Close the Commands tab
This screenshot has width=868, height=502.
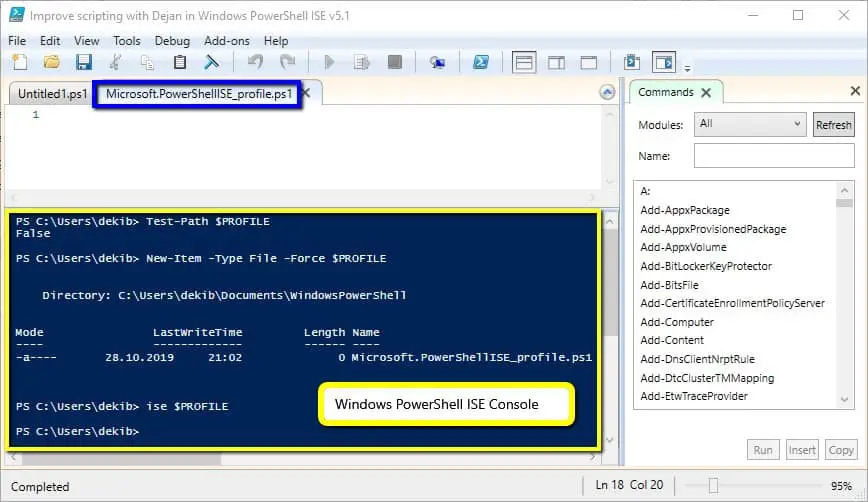(x=706, y=92)
